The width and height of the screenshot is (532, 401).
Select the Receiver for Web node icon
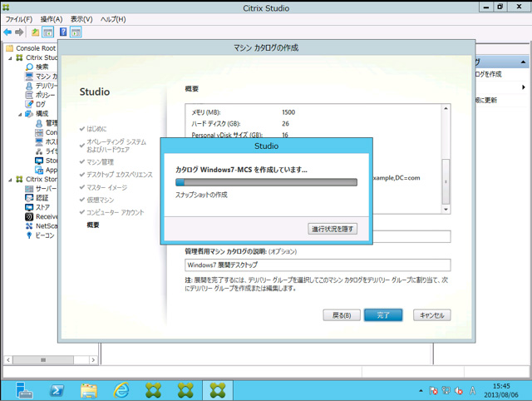(30, 216)
